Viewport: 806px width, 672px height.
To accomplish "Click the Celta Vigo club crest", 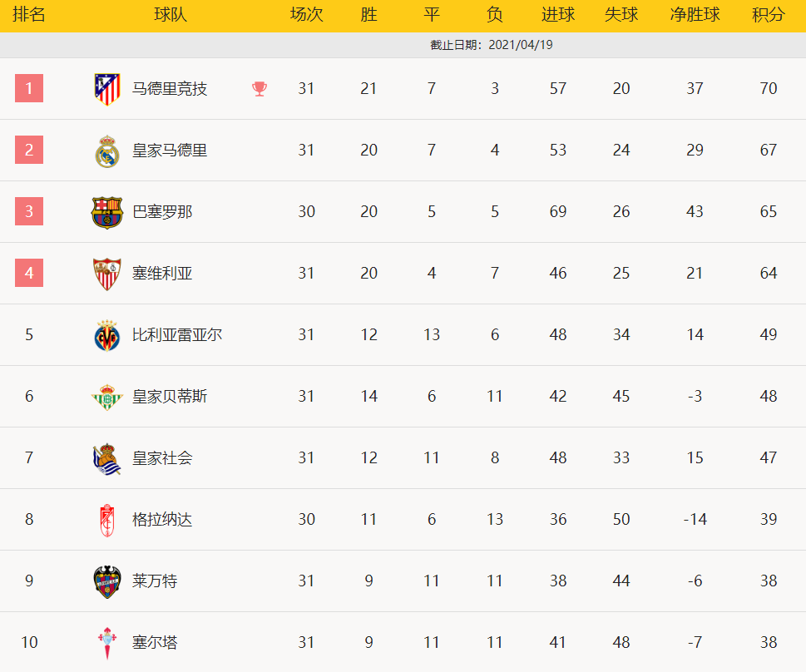I will tap(106, 643).
